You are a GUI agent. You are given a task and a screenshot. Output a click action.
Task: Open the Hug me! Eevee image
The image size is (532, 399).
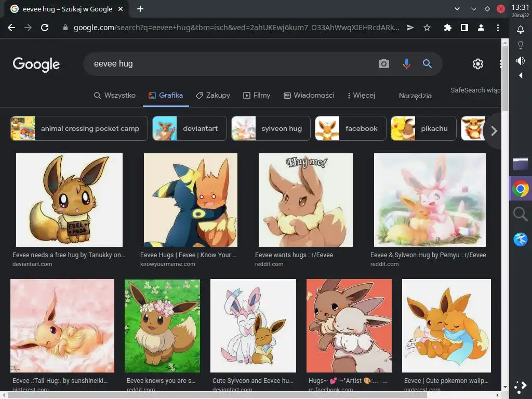pos(305,200)
